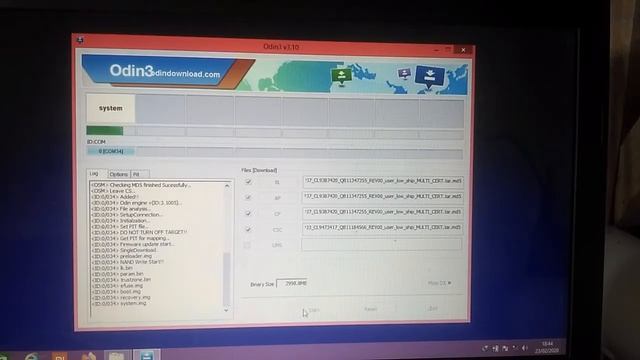
Task: Click the 'DO NOT TURN OFF TARGET!!' log line
Action: point(139,232)
